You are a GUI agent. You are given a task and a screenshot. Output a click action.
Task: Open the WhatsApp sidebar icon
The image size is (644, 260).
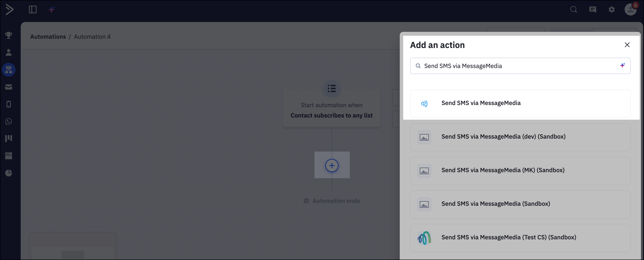click(x=9, y=121)
